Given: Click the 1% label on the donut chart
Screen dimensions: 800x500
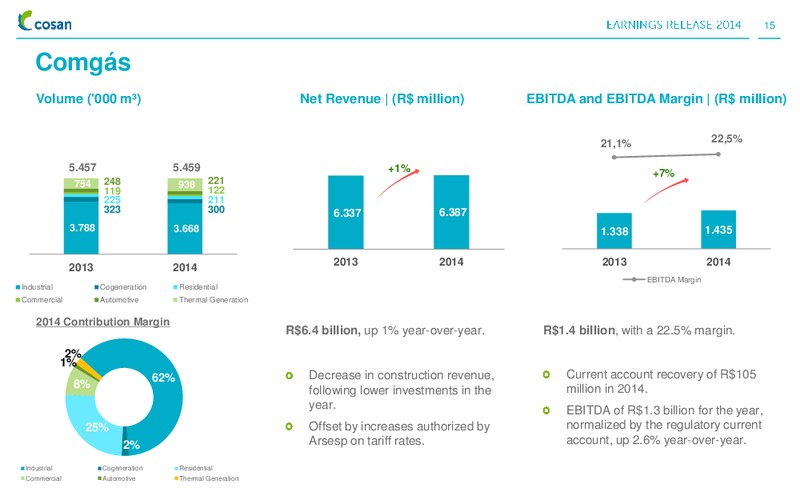Looking at the screenshot, I should pyautogui.click(x=67, y=363).
